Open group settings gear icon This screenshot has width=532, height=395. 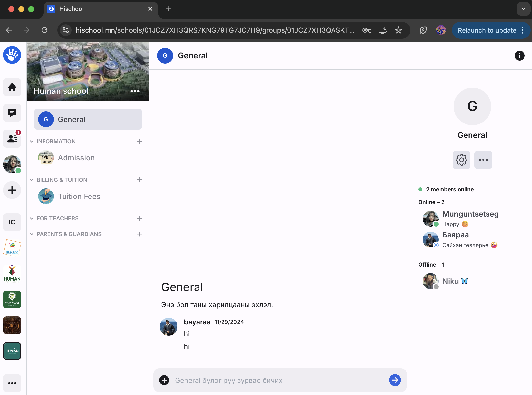pos(461,160)
